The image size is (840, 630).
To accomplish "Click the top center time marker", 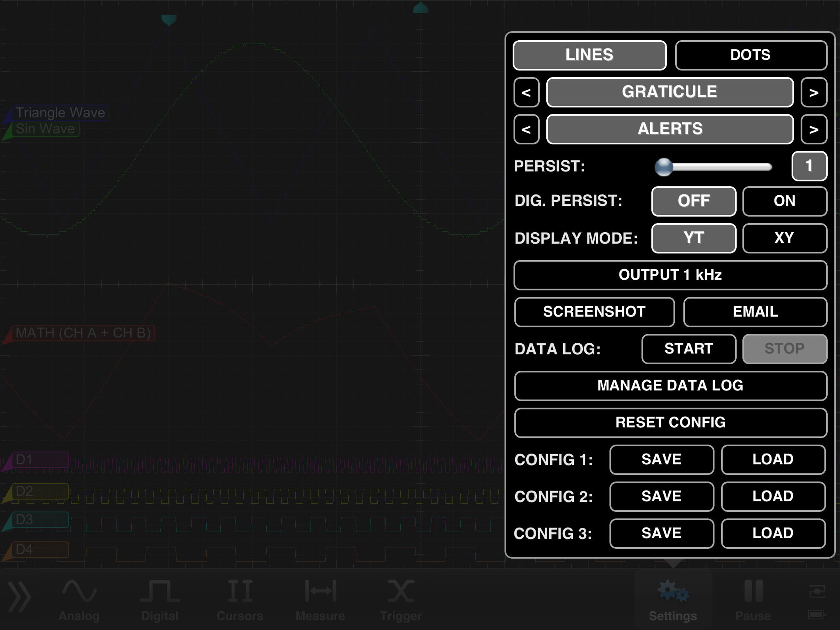I will click(420, 8).
